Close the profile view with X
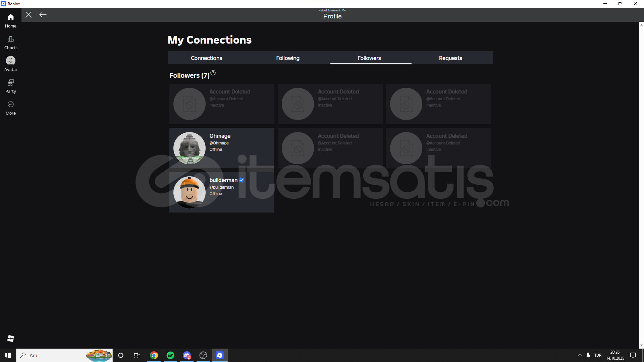The width and height of the screenshot is (644, 362). tap(29, 15)
